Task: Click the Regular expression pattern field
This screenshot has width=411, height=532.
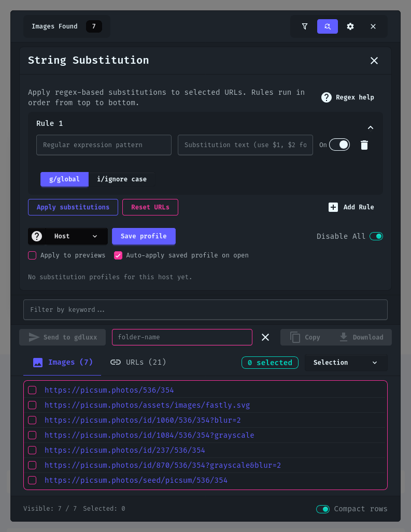Action: tap(104, 145)
